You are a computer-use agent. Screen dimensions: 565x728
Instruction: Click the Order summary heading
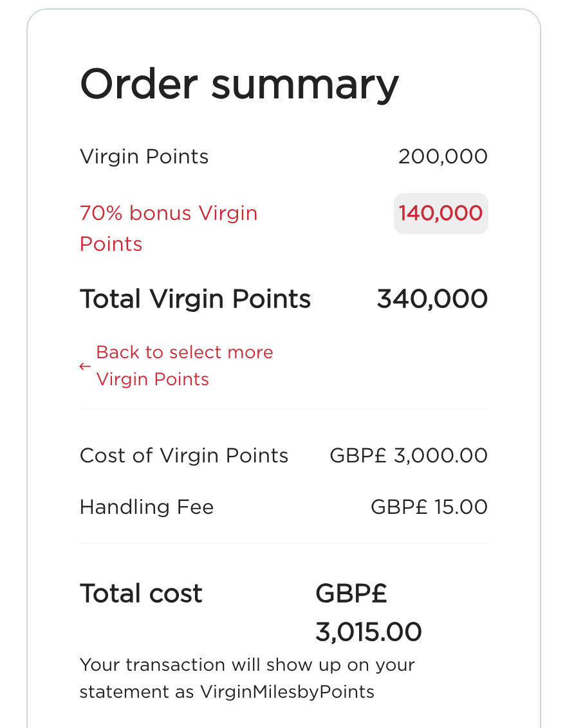pyautogui.click(x=239, y=84)
